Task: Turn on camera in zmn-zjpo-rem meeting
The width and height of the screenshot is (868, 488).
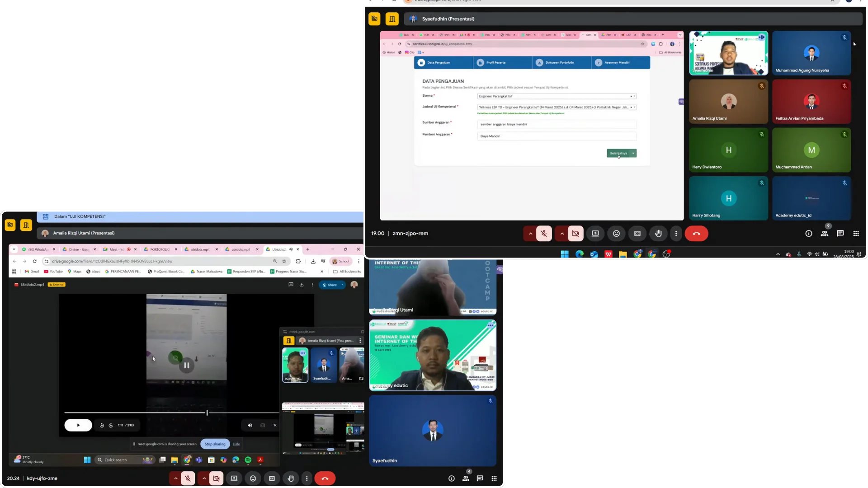Action: (x=576, y=234)
